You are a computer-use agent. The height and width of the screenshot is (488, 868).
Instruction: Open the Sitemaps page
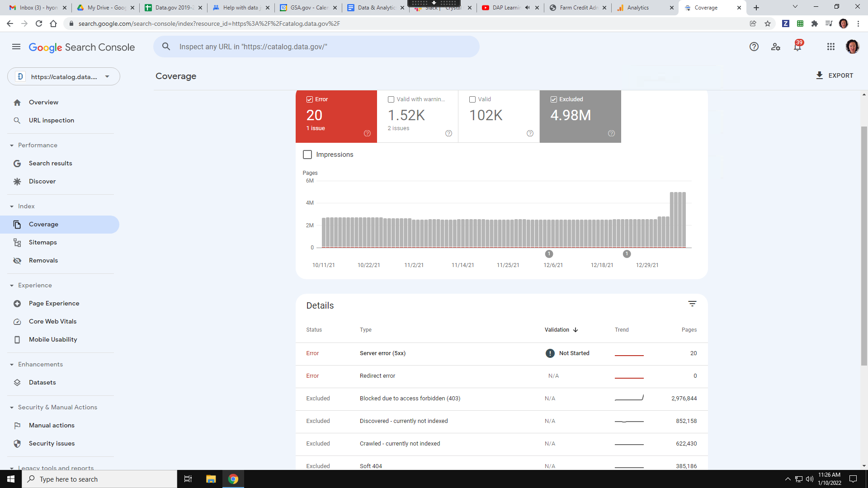(x=60, y=242)
